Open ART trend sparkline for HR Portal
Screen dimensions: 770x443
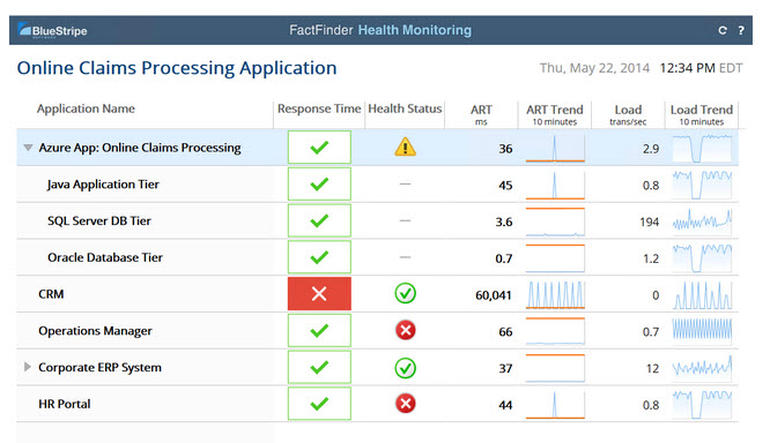(x=555, y=405)
